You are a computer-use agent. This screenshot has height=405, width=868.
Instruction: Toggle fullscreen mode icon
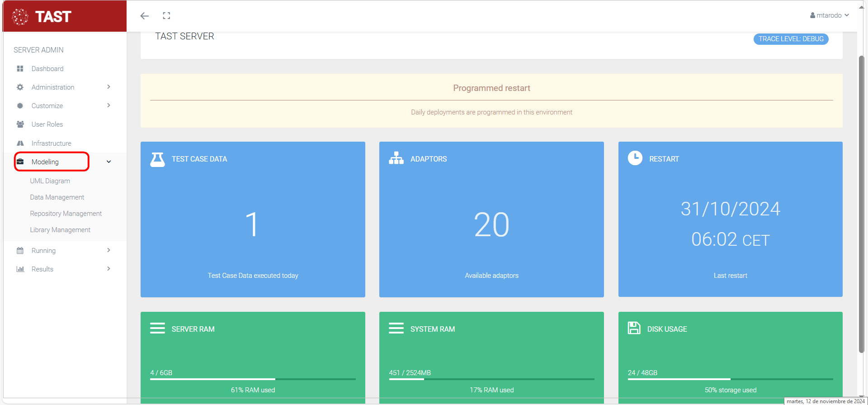[166, 16]
